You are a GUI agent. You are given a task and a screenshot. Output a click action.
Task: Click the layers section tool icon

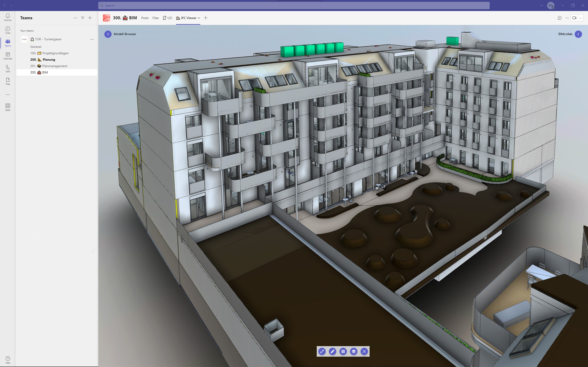tap(353, 351)
